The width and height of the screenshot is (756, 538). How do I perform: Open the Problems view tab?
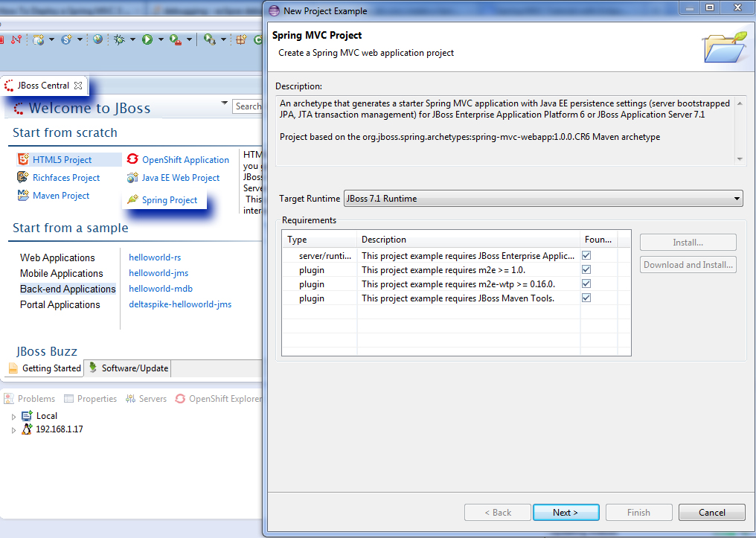coord(30,399)
